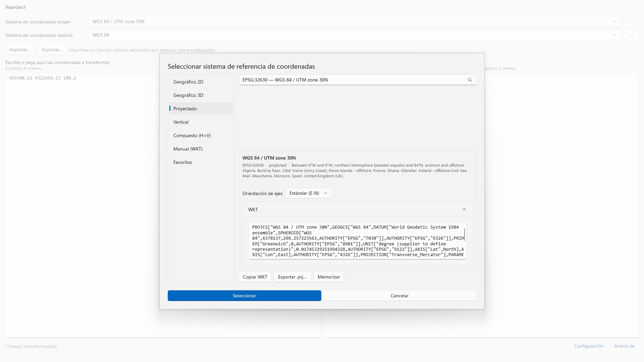Viewport: 644px width, 362px height.
Task: Open the Acerca de link
Action: point(624,346)
